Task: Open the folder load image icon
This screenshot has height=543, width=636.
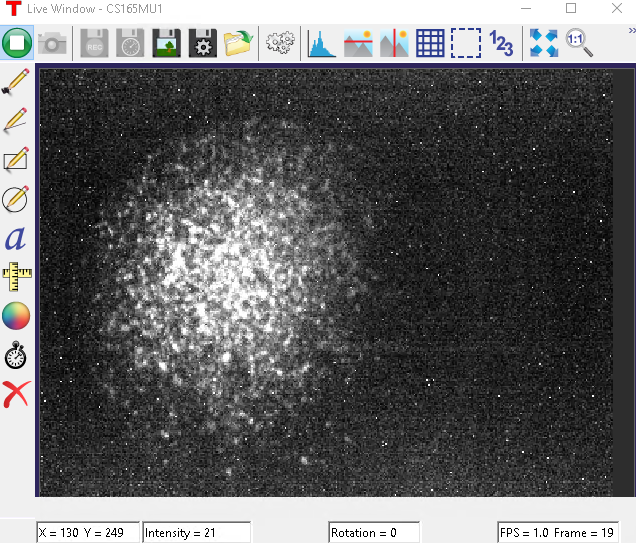Action: click(x=238, y=43)
